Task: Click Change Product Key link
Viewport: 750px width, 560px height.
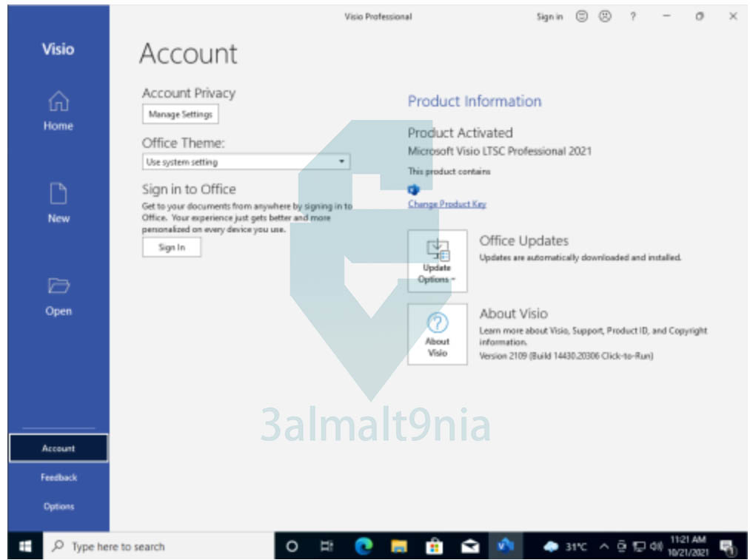Action: [x=446, y=204]
